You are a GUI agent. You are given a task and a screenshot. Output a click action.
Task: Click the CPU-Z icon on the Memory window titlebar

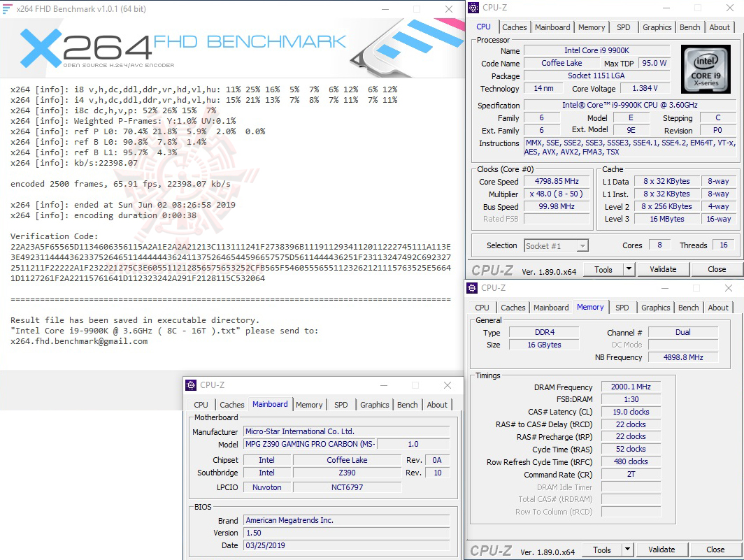pos(471,287)
